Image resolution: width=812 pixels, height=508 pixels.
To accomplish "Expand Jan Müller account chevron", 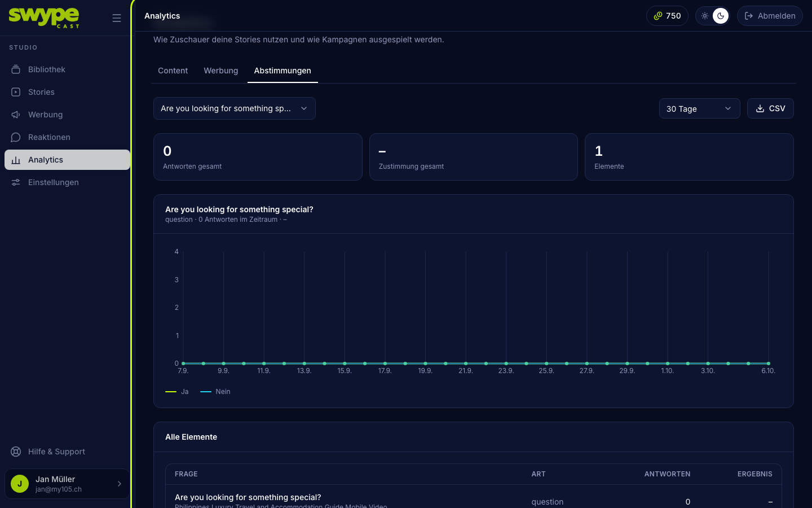I will click(x=119, y=484).
